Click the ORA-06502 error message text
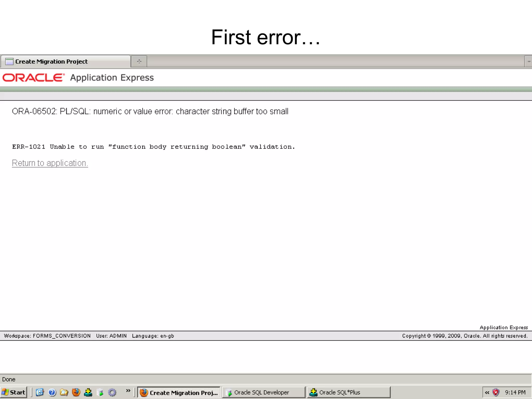 tap(150, 111)
